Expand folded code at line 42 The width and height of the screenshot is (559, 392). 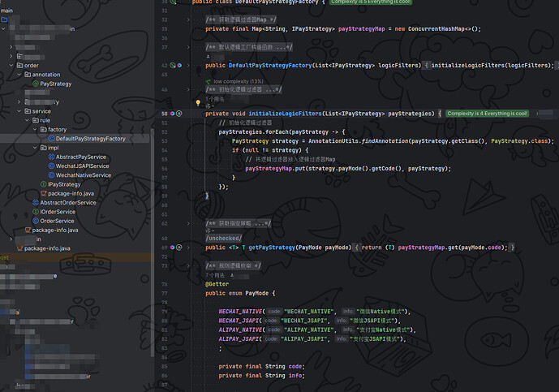pos(188,65)
